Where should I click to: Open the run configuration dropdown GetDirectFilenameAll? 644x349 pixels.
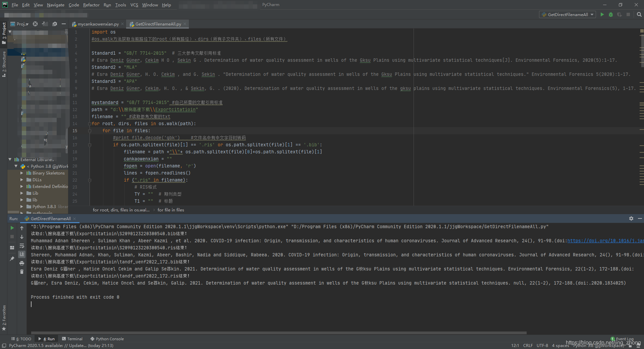point(568,14)
